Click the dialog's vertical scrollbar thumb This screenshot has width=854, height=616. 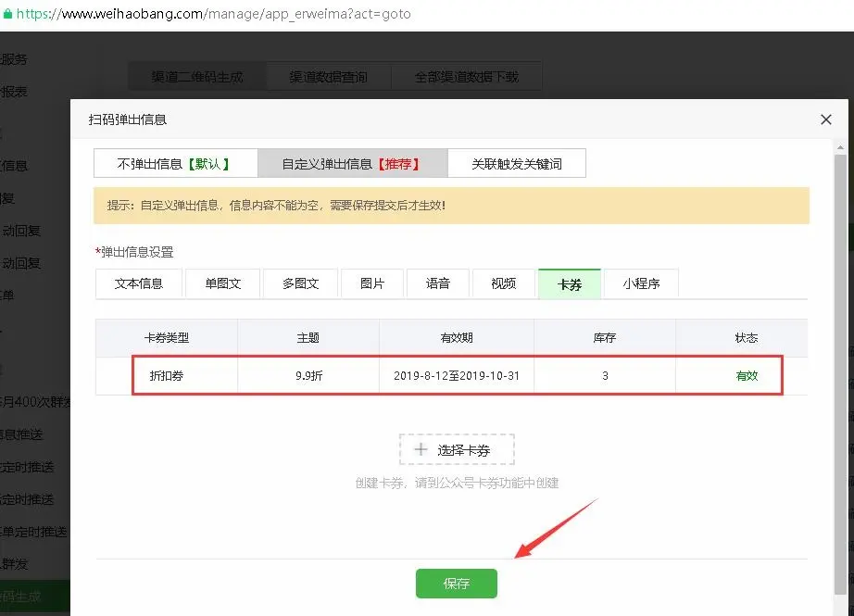840,375
